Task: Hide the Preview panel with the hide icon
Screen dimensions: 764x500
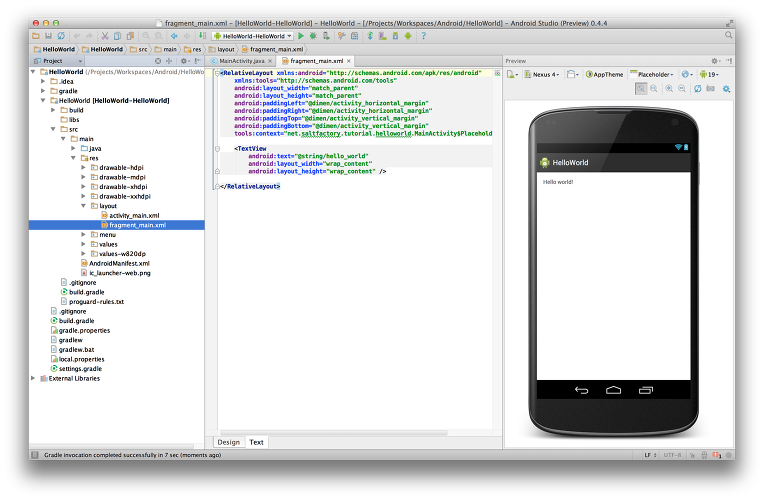Action: [728, 61]
